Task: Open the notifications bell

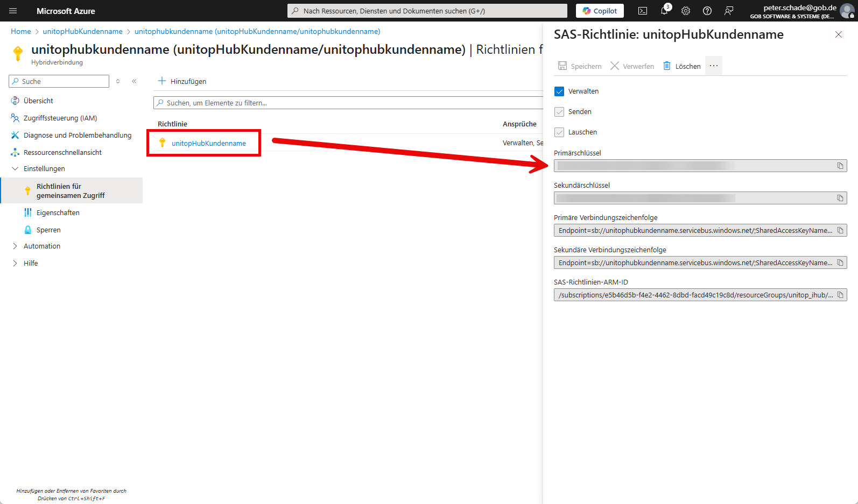Action: (x=664, y=11)
